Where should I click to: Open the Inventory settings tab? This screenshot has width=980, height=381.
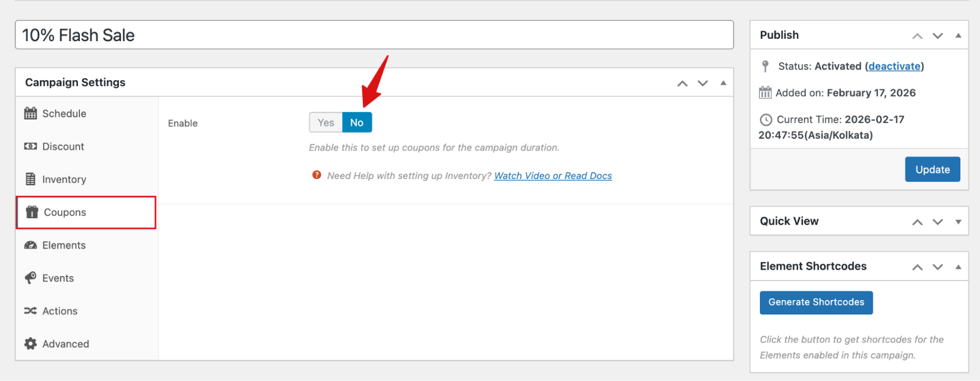[64, 179]
